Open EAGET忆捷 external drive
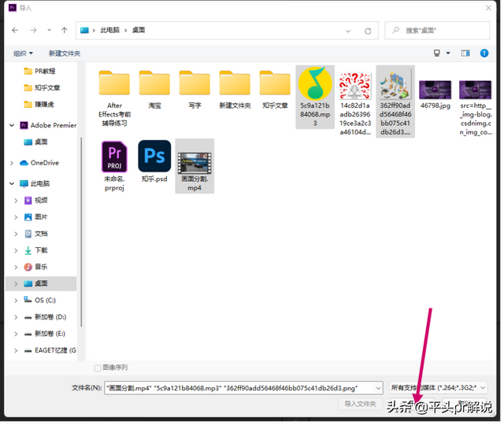The height and width of the screenshot is (425, 504). click(50, 350)
